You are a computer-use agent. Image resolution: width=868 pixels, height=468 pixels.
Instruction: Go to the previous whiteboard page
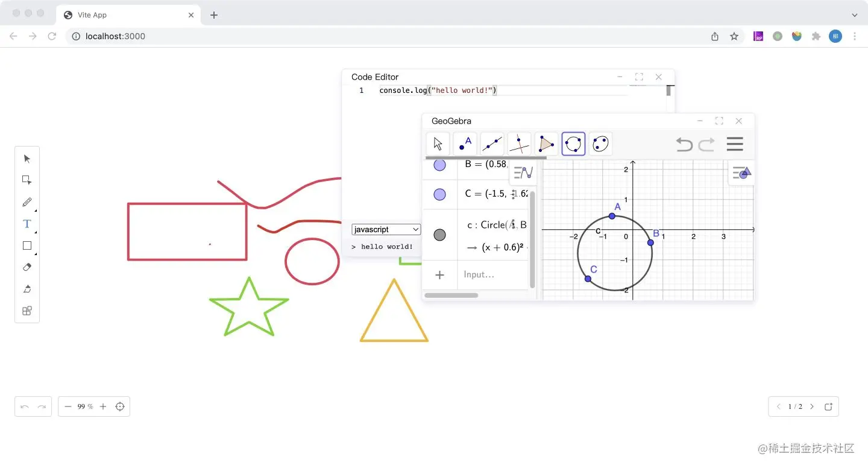(x=779, y=406)
